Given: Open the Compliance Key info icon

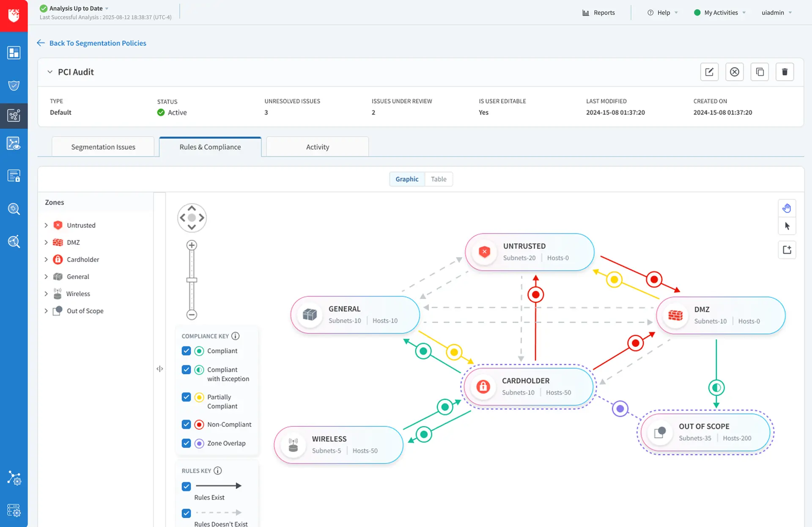Looking at the screenshot, I should coord(236,336).
